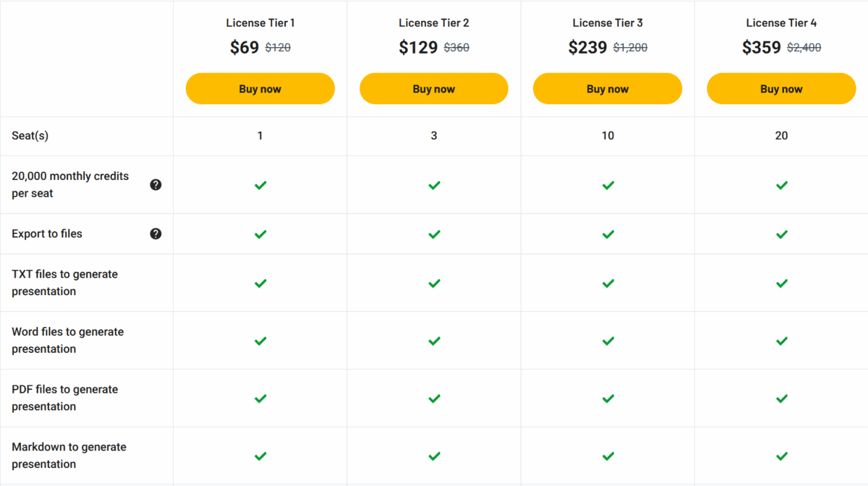Select the Word files checkmark under License Tier 2

coord(433,340)
